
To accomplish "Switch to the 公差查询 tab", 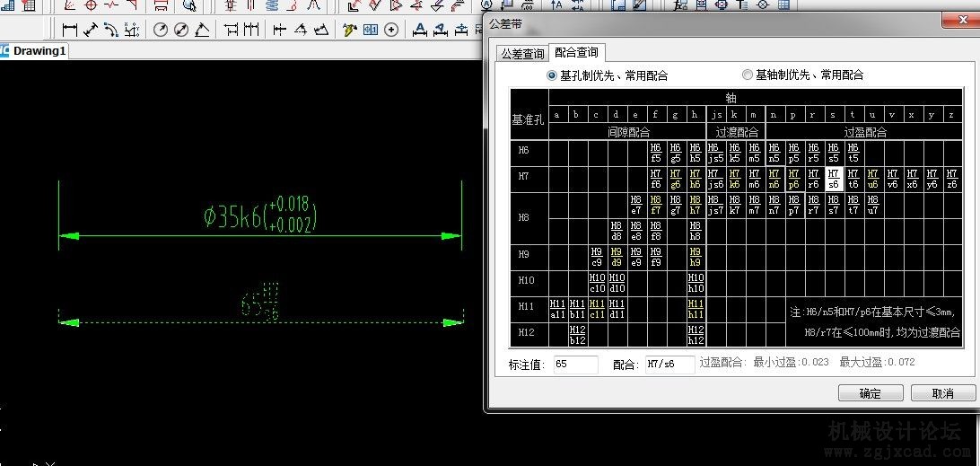I will pos(522,55).
